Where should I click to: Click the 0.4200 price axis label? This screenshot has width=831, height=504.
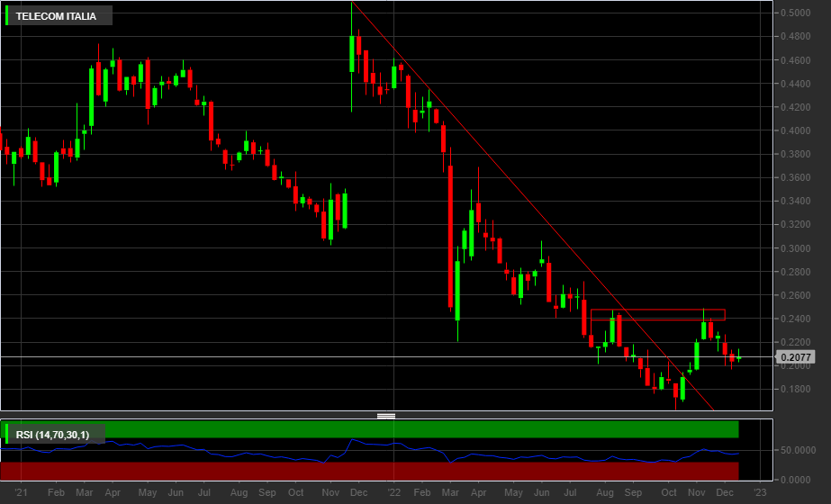click(x=796, y=107)
